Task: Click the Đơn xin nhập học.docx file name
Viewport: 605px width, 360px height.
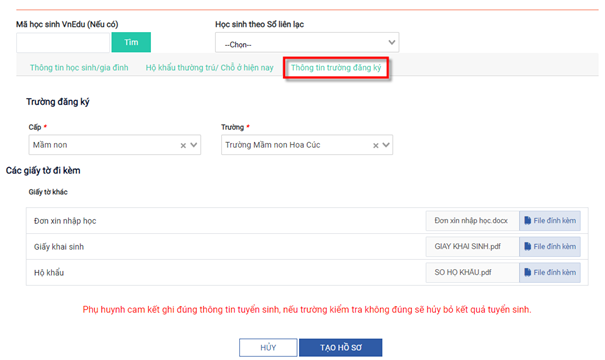Action: click(x=471, y=221)
